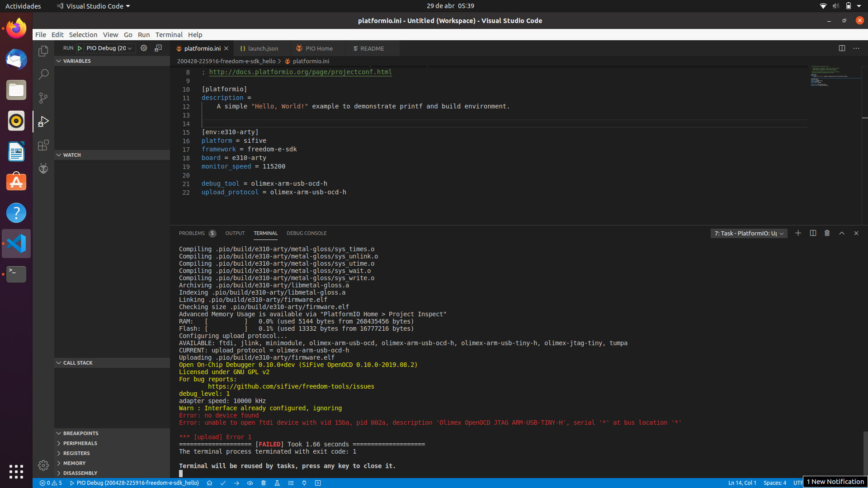The image size is (868, 488).
Task: Open the Explorer view in activity bar
Action: click(43, 51)
